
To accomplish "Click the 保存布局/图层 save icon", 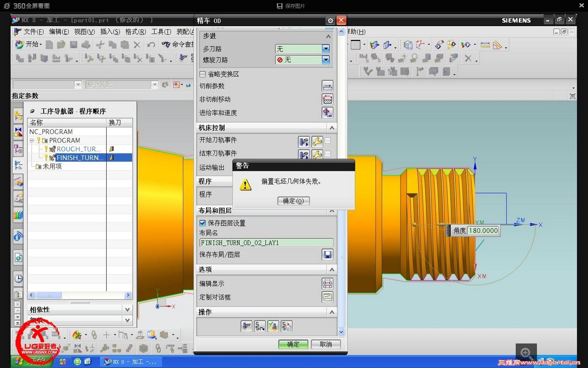I will pos(327,255).
